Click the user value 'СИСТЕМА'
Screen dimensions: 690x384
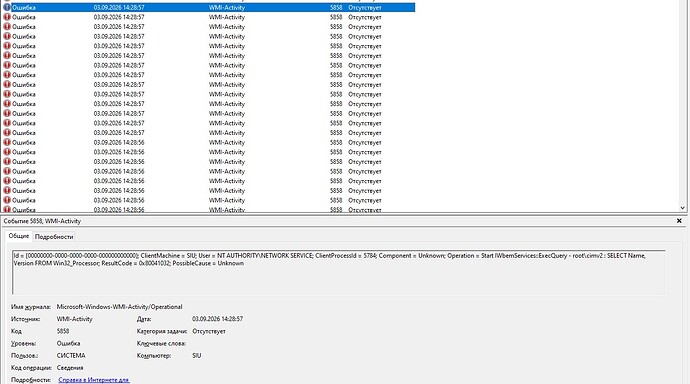click(x=71, y=355)
